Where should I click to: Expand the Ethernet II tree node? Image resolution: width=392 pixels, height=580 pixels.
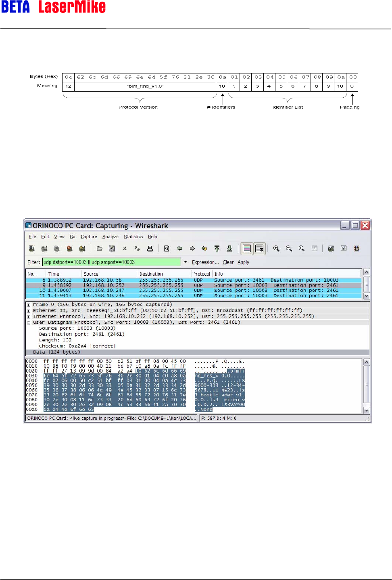[29, 311]
